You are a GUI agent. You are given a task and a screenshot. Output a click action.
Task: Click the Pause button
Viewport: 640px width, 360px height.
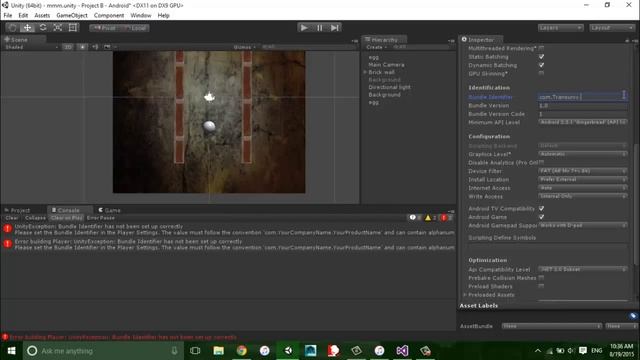[x=320, y=28]
